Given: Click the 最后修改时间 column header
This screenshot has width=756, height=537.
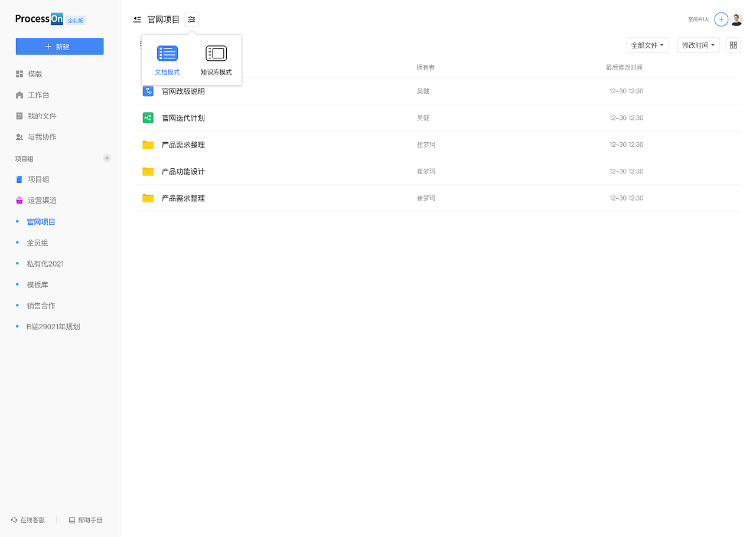Looking at the screenshot, I should click(x=624, y=68).
